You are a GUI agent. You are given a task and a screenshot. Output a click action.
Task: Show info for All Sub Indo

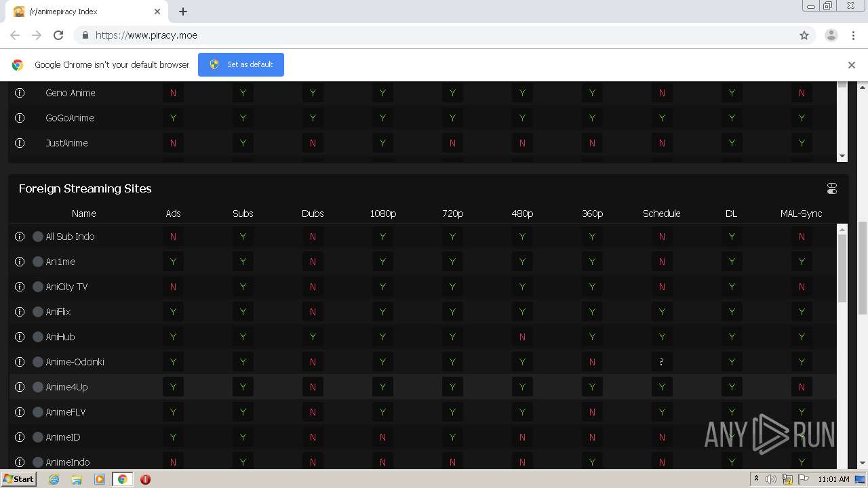point(20,237)
